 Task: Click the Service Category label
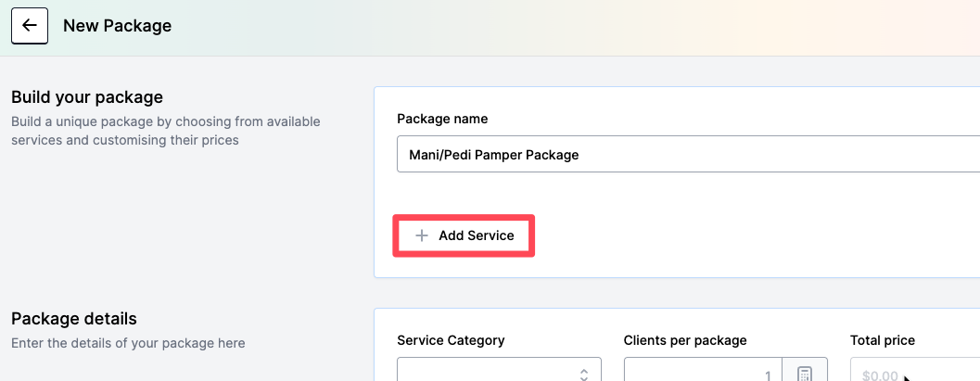click(x=451, y=340)
